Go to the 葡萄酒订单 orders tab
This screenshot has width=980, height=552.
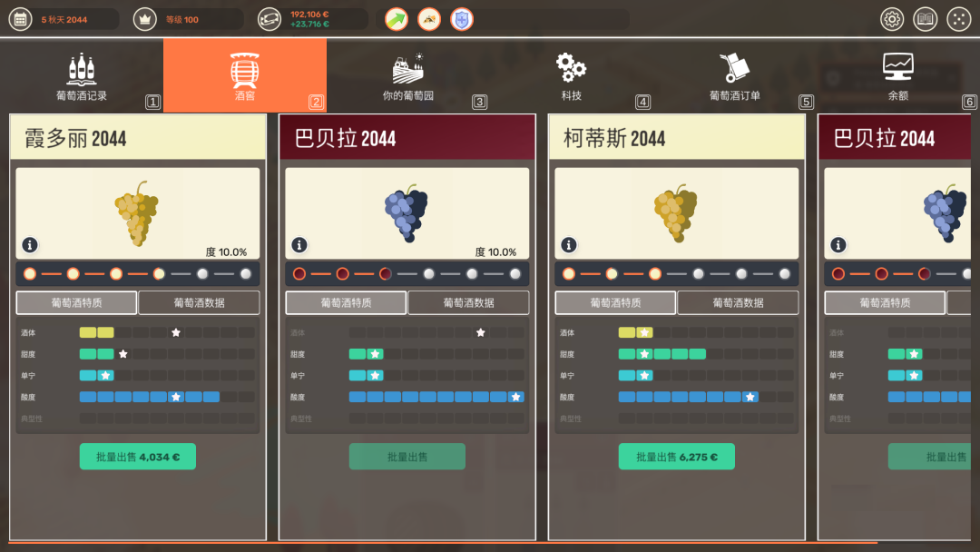pyautogui.click(x=735, y=75)
